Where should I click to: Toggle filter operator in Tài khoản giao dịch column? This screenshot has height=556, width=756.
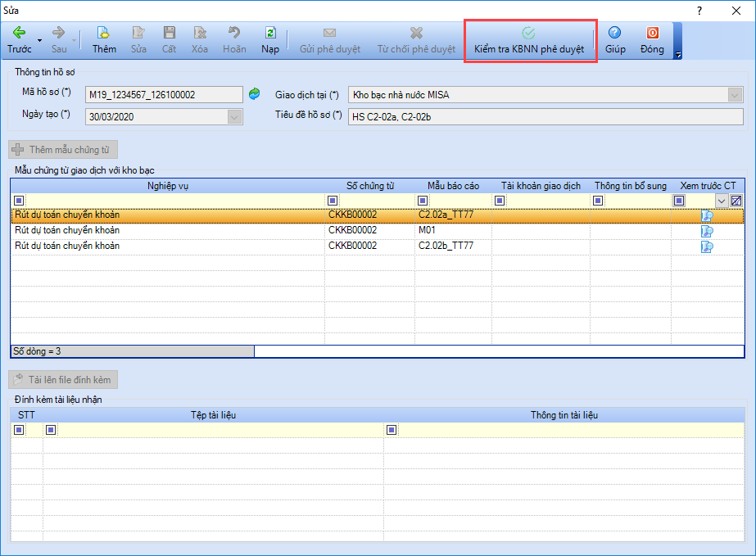point(500,201)
